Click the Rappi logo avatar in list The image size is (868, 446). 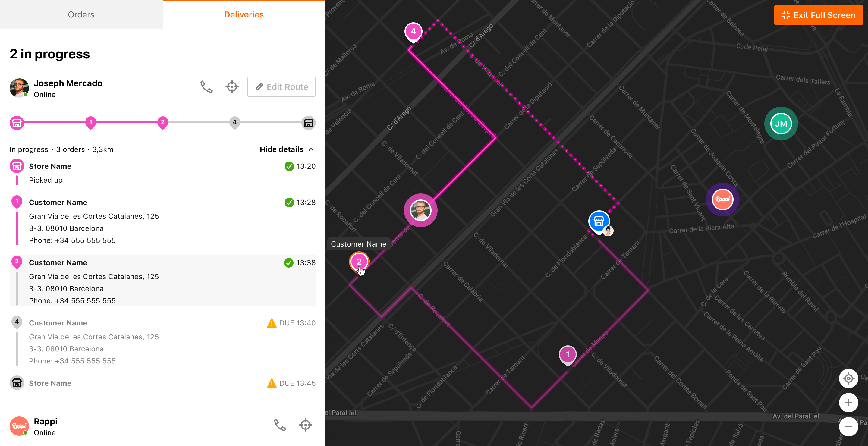click(x=19, y=426)
